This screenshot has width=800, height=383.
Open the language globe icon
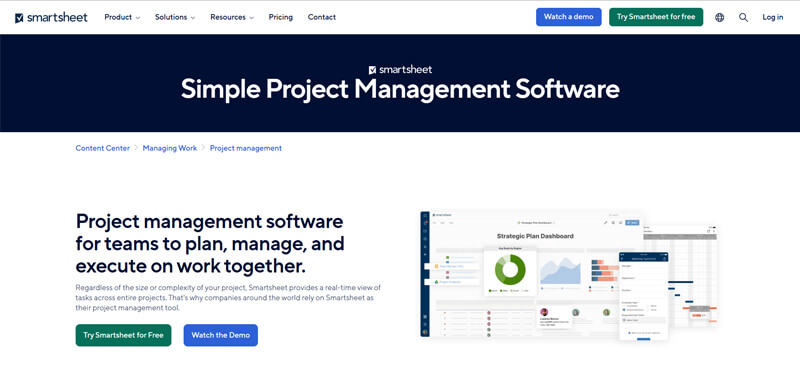(719, 17)
